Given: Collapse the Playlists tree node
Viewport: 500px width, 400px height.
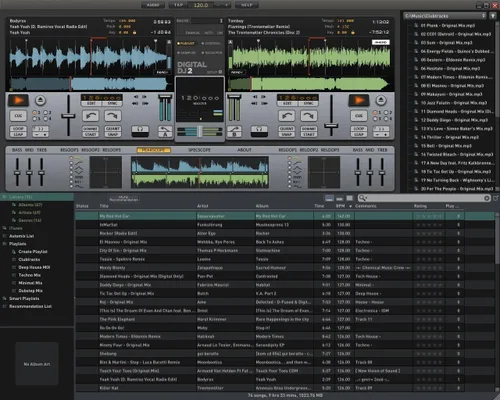Looking at the screenshot, I should (x=4, y=244).
